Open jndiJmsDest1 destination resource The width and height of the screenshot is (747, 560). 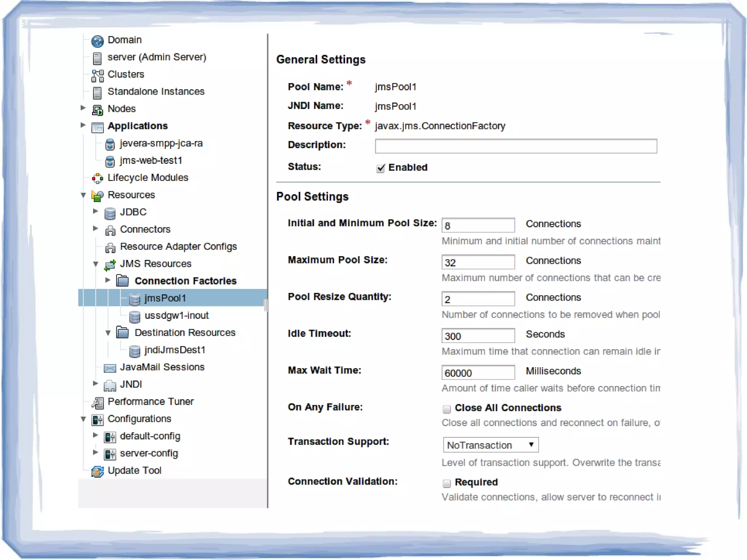(175, 350)
